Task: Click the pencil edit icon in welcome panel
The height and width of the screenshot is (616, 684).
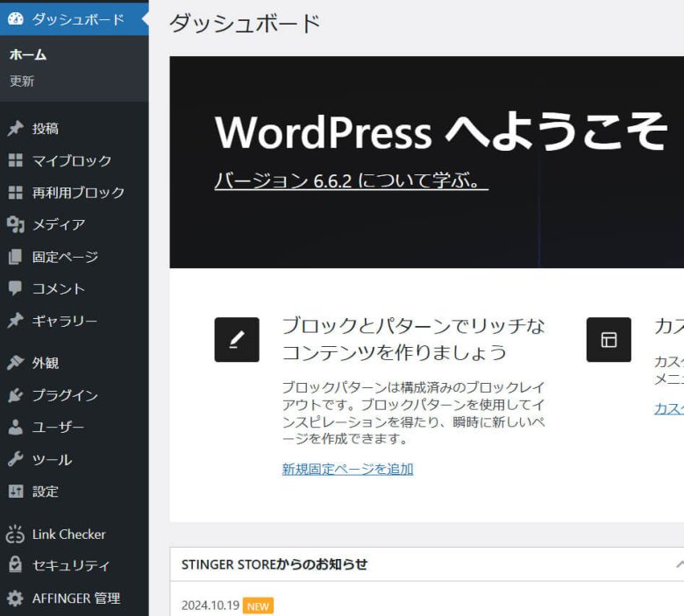Action: pos(237,340)
